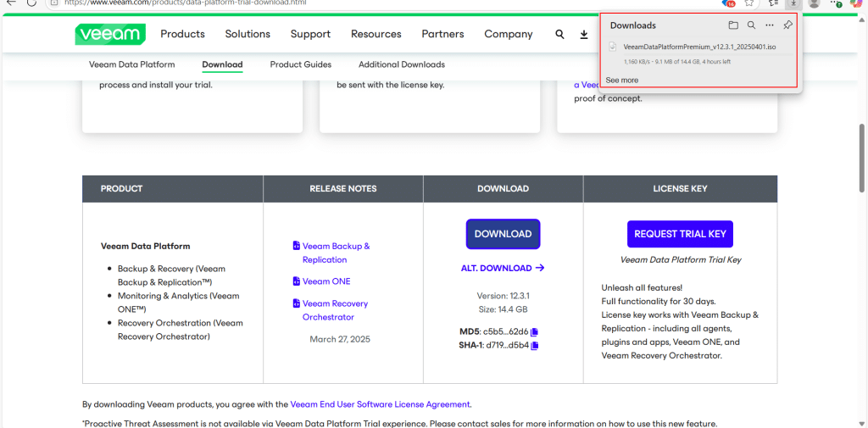Screen dimensions: 868x428
Task: Click the download speed status text
Action: pos(677,62)
